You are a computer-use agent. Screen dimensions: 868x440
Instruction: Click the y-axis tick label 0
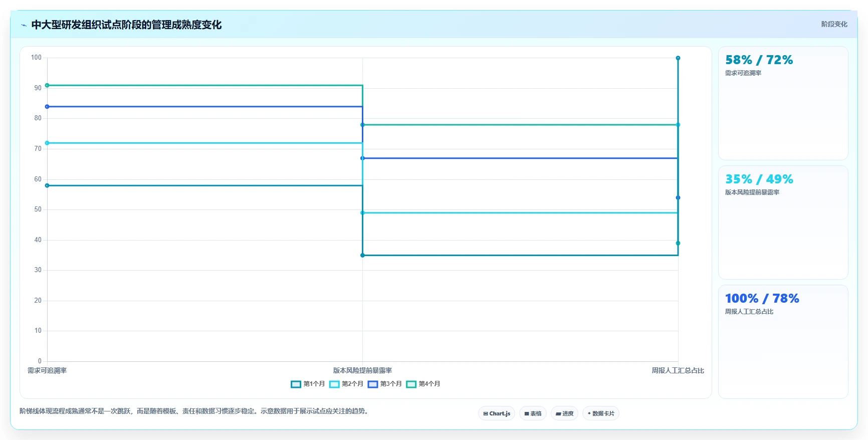40,361
